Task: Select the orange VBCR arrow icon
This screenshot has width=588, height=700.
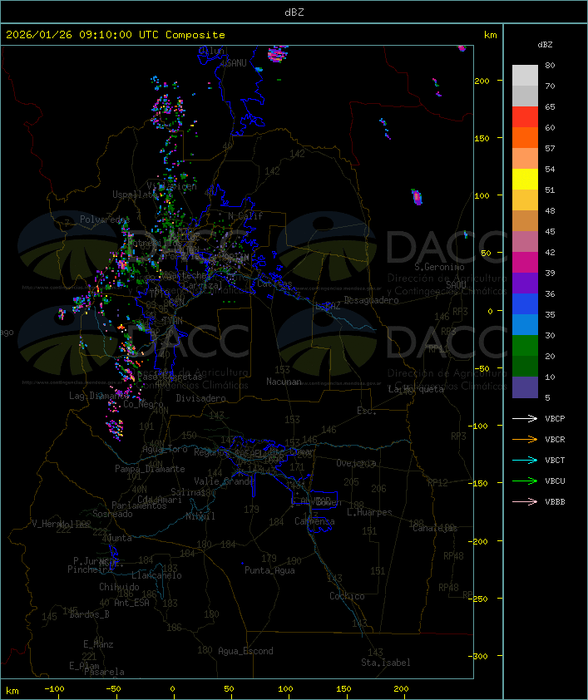Action: click(525, 440)
